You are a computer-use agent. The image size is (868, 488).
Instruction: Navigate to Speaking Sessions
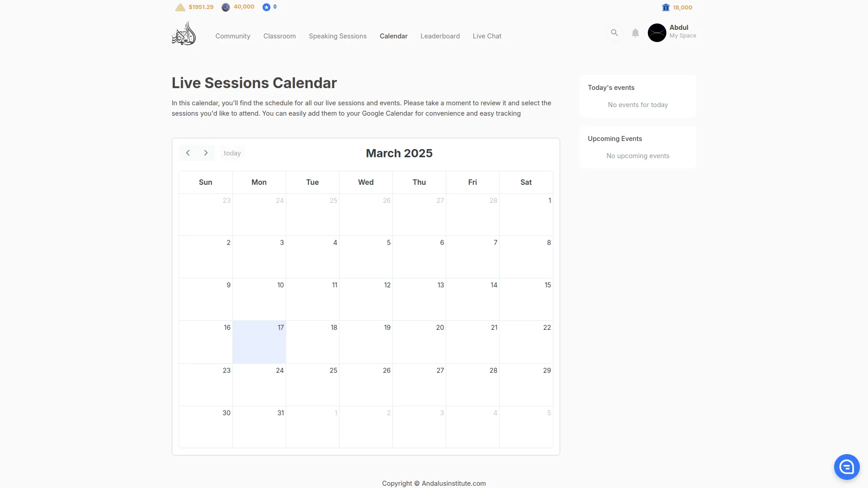pyautogui.click(x=338, y=36)
